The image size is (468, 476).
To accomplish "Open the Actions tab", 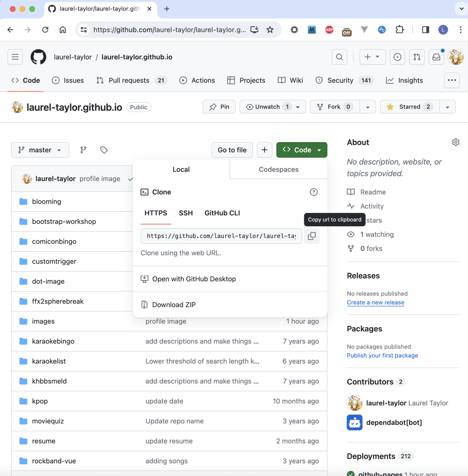I will (x=197, y=80).
